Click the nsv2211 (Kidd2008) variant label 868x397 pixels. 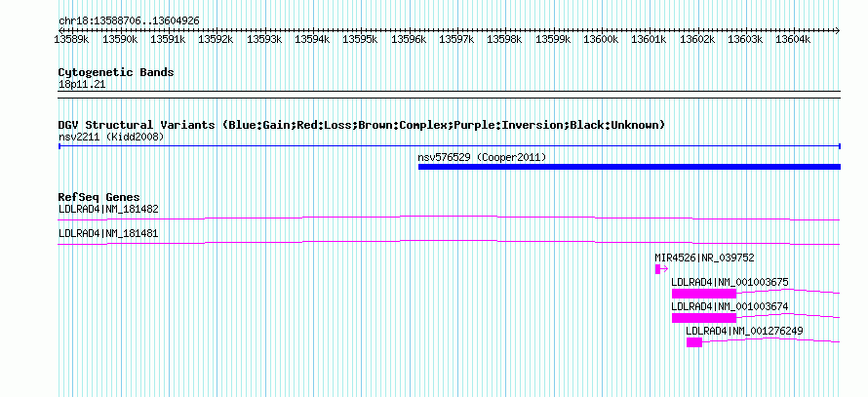[x=111, y=137]
